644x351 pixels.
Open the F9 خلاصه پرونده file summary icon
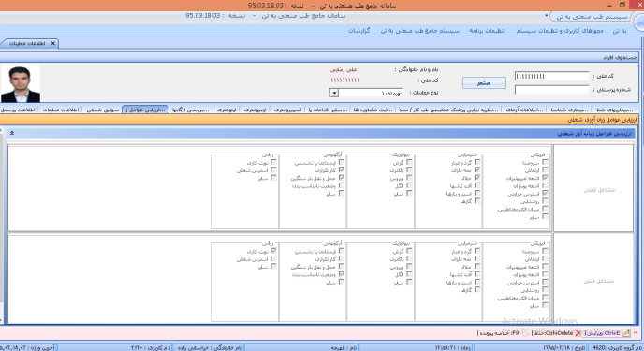click(x=525, y=333)
